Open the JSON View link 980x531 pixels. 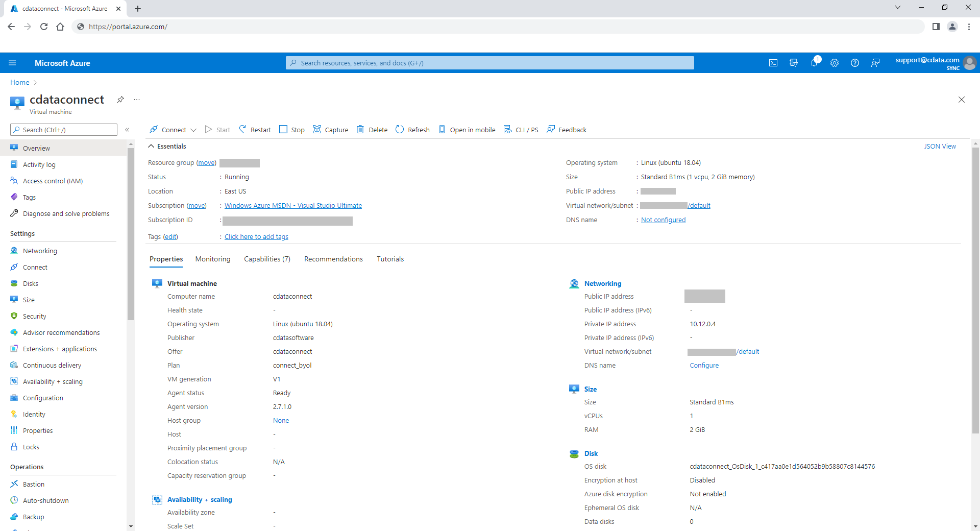click(940, 146)
